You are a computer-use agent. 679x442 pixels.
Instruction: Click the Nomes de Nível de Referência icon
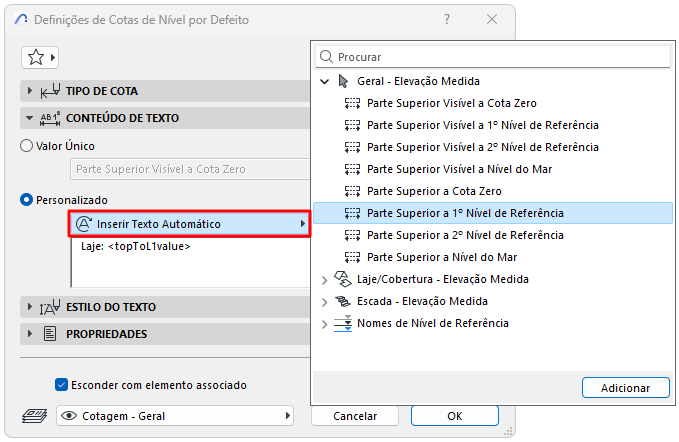pyautogui.click(x=343, y=323)
